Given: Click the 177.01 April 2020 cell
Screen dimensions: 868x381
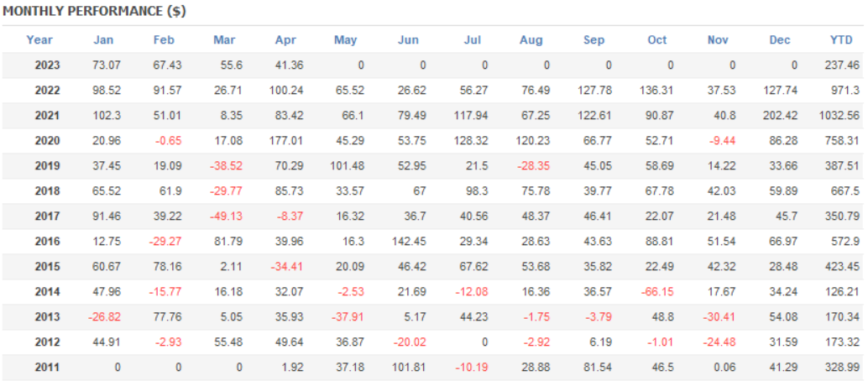Looking at the screenshot, I should click(286, 140).
